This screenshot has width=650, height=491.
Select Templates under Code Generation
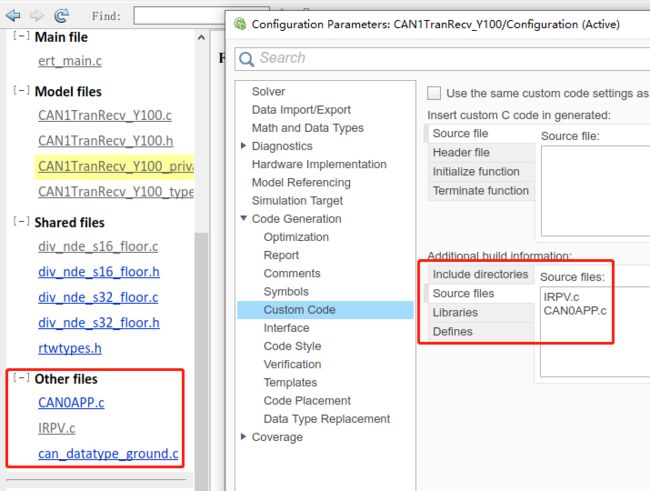coord(290,383)
